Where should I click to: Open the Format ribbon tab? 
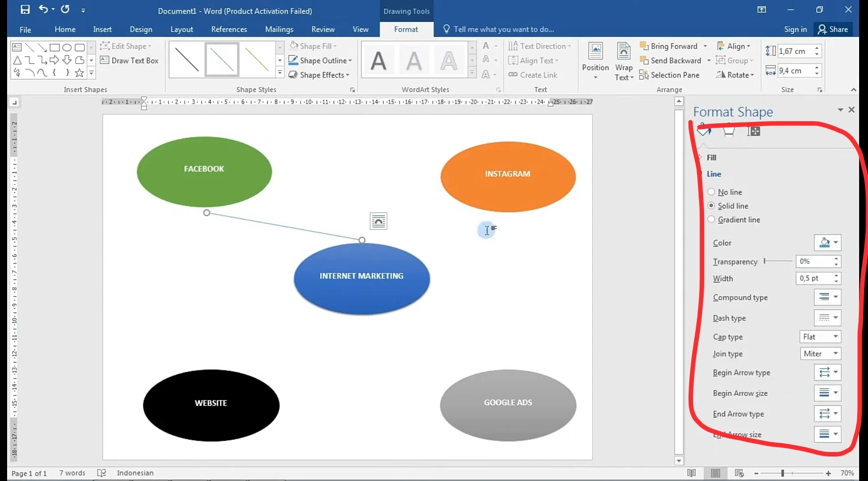coord(406,29)
